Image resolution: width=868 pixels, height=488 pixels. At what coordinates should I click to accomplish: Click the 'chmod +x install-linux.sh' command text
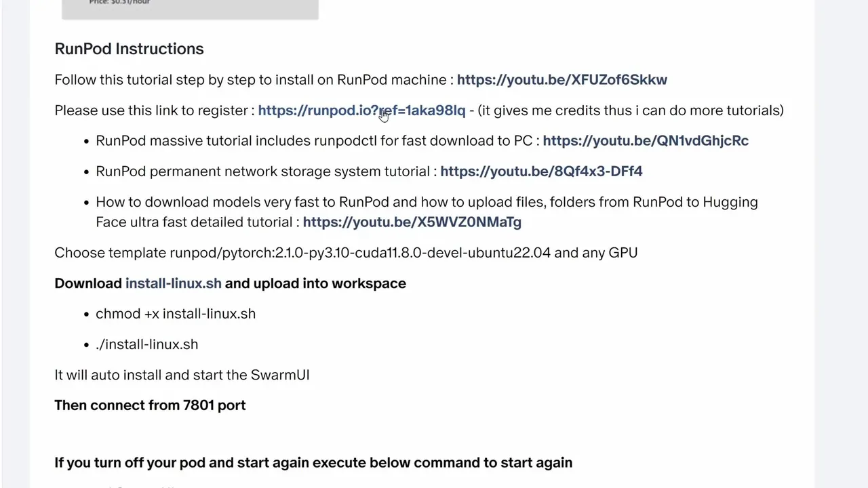[176, 314]
